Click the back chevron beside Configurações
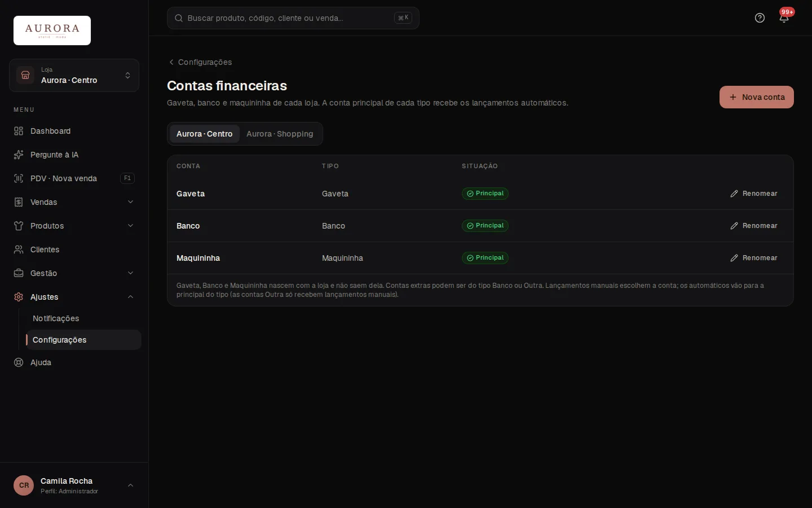Viewport: 812px width, 508px height. [x=171, y=62]
